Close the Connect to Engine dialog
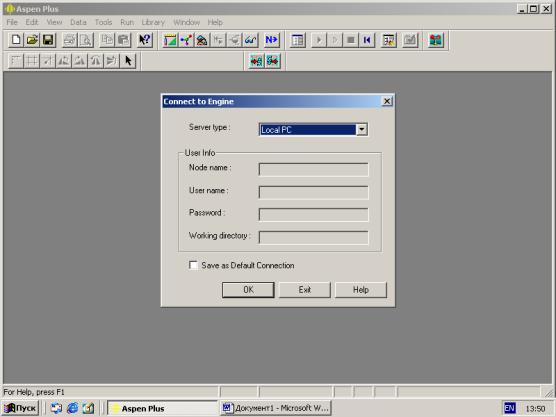Viewport: 556px width, 417px height. [x=387, y=101]
